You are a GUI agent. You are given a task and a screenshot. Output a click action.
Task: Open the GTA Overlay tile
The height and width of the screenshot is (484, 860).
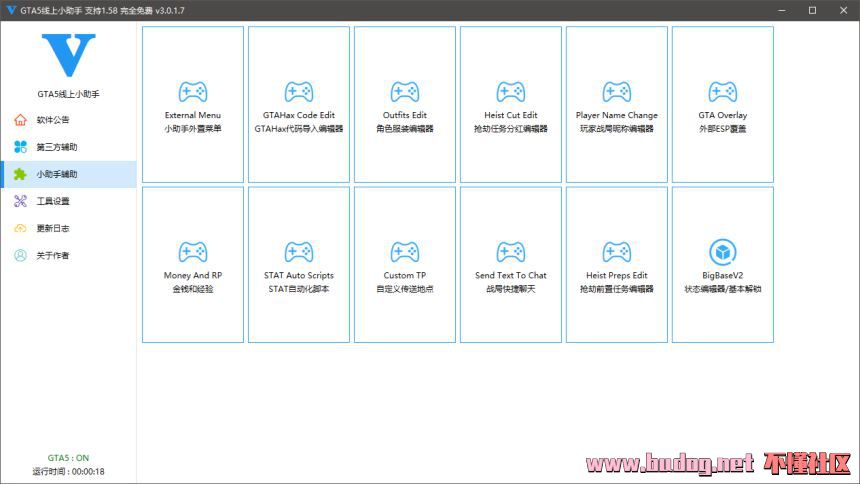point(722,104)
